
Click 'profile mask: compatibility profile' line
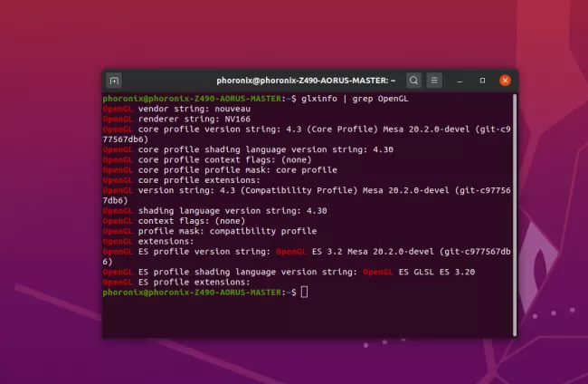(x=210, y=231)
